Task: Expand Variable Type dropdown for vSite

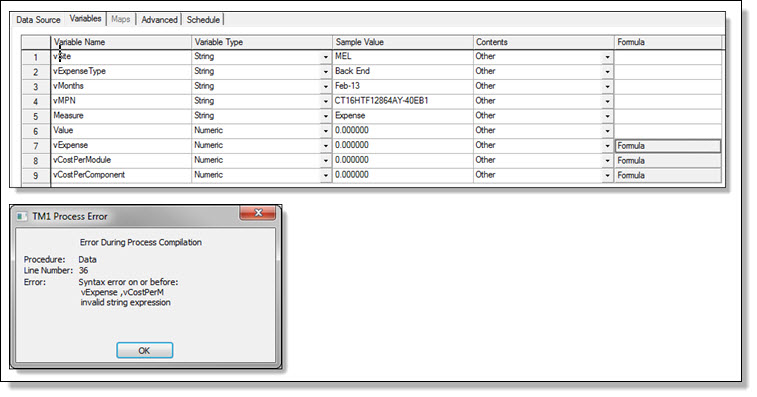Action: point(326,57)
